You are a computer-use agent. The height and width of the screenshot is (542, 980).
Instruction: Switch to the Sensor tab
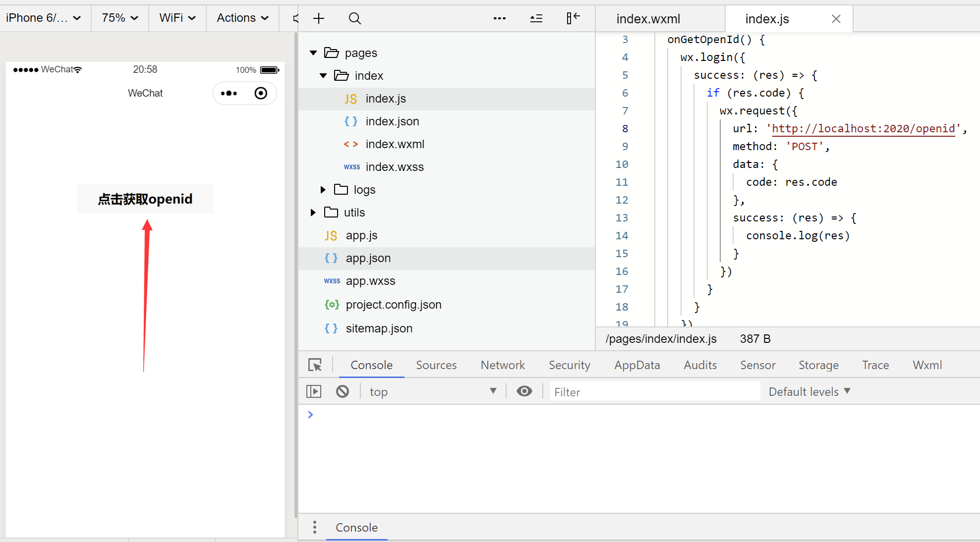(757, 365)
